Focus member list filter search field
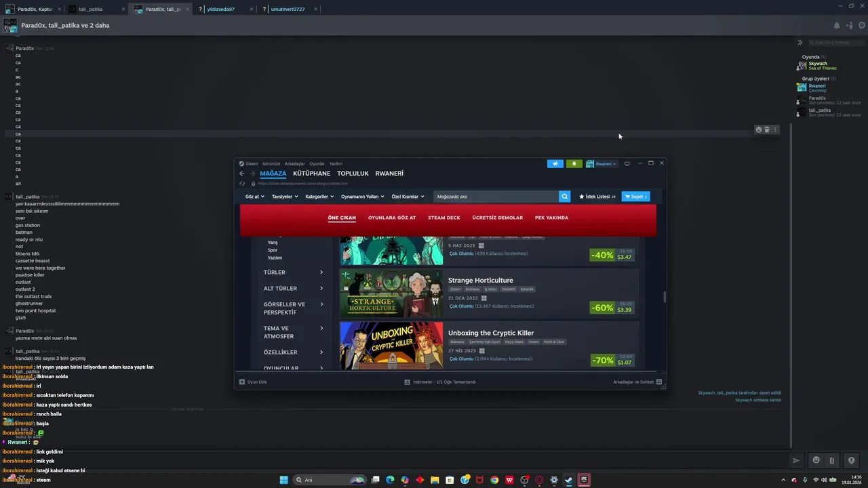This screenshot has width=868, height=488. [835, 43]
